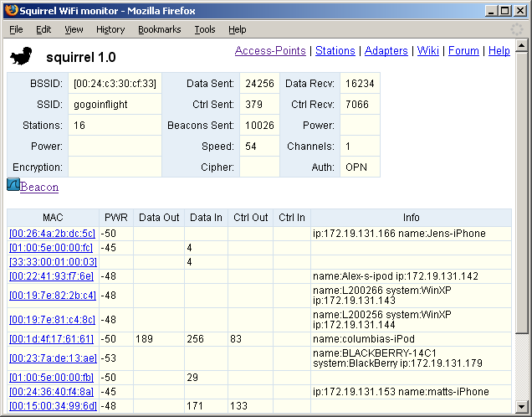Click the Stations value 16
The height and width of the screenshot is (417, 532).
click(79, 126)
